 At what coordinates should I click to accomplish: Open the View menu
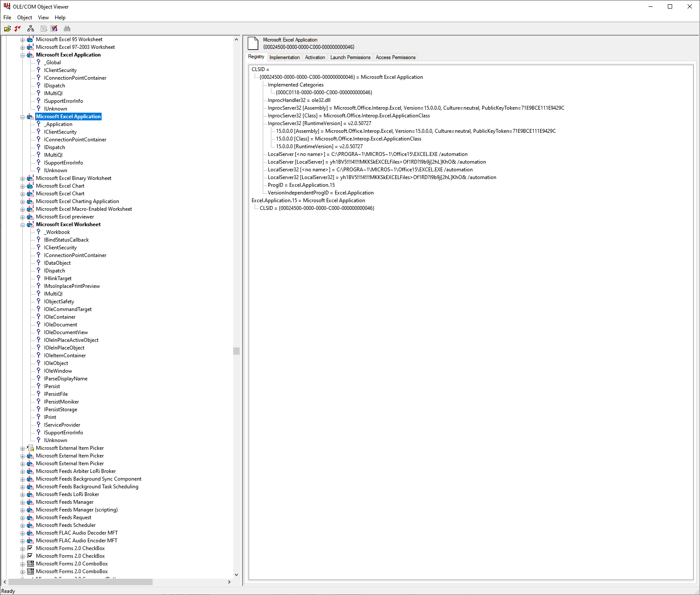[x=43, y=18]
